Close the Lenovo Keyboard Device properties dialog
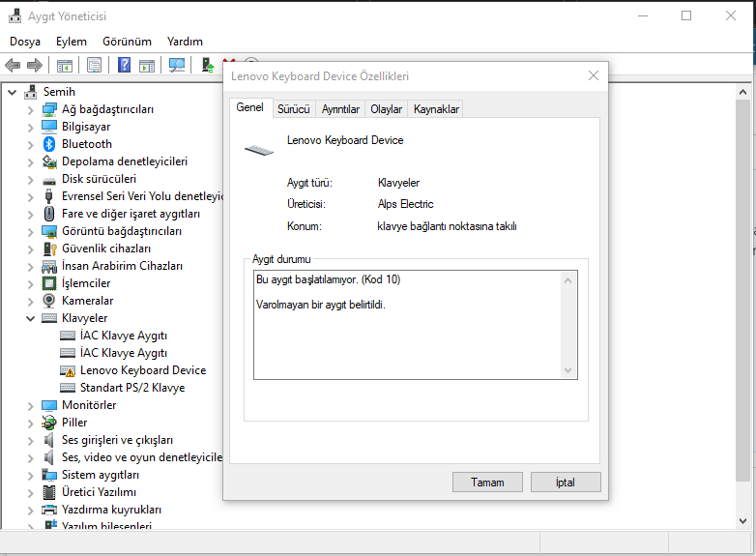 point(594,75)
